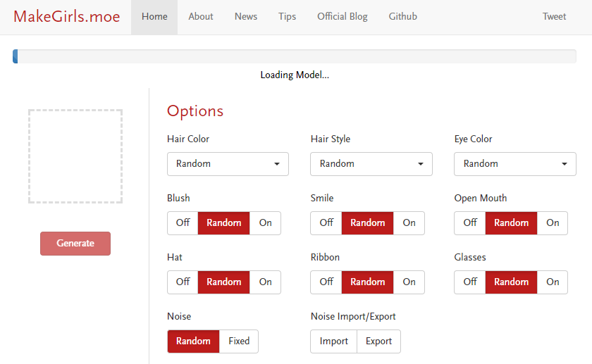Image resolution: width=592 pixels, height=364 pixels.
Task: Click the empty generated image placeholder
Action: pos(75,156)
